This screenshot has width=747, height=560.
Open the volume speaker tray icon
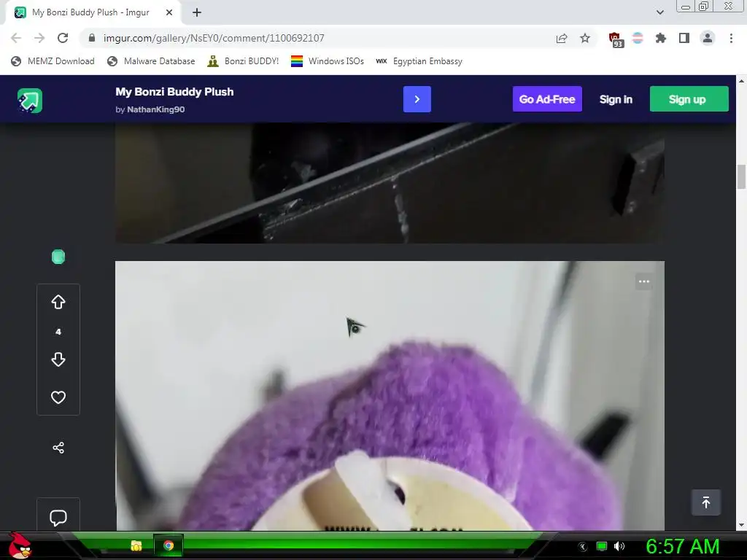pyautogui.click(x=619, y=547)
